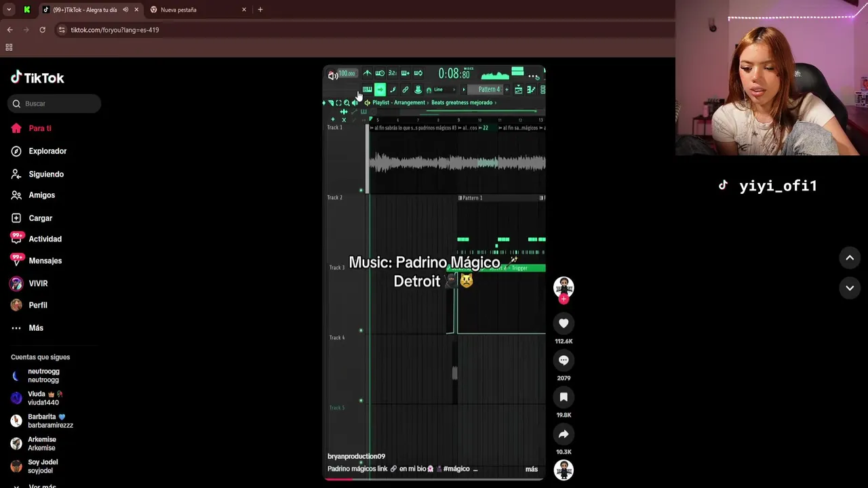This screenshot has width=868, height=488.
Task: Click the 0:08:80 time display in FL Studio
Action: 454,74
